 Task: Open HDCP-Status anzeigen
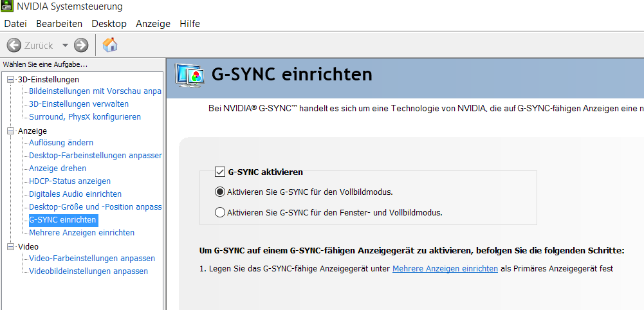[x=70, y=181]
